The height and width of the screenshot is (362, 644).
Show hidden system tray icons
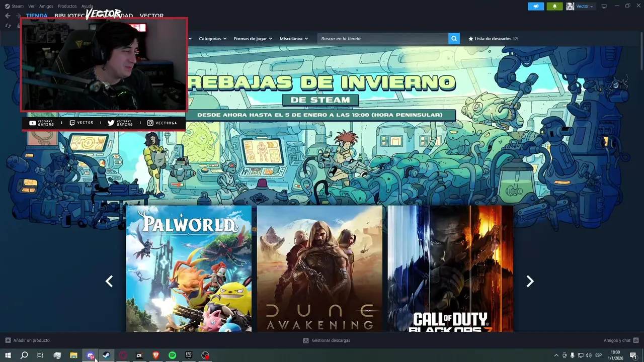coord(556,355)
